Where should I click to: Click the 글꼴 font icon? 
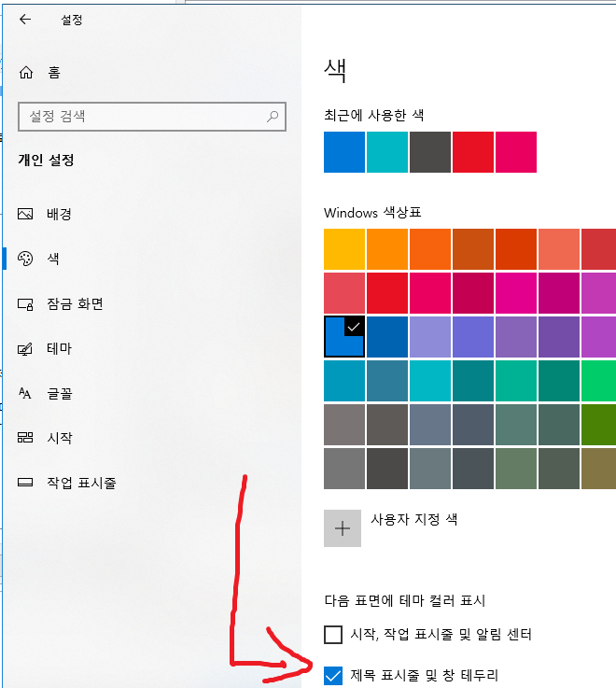(x=25, y=393)
